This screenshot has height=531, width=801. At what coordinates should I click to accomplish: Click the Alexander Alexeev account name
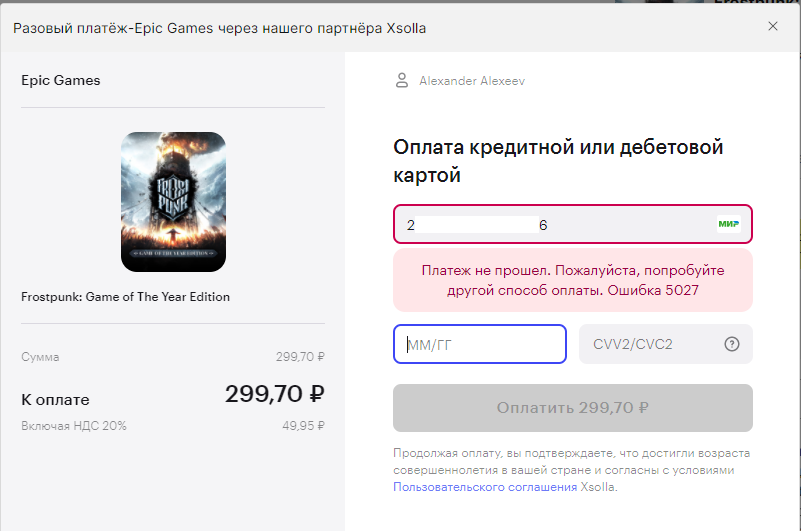coord(472,81)
